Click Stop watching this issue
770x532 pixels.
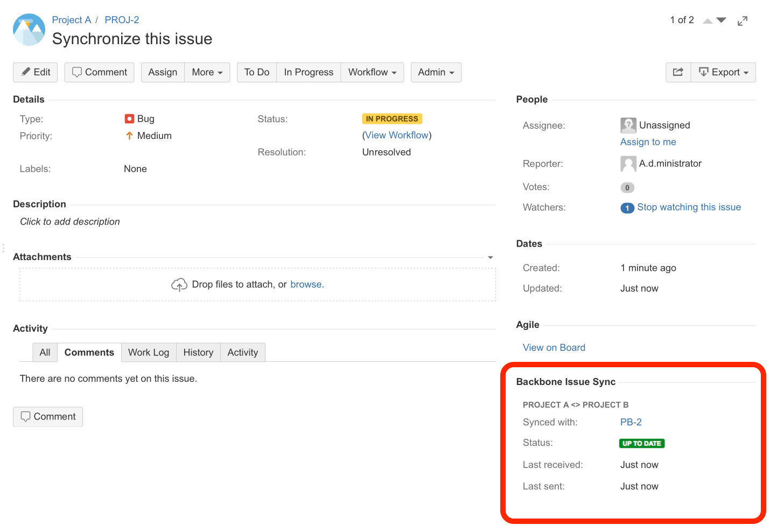click(689, 207)
